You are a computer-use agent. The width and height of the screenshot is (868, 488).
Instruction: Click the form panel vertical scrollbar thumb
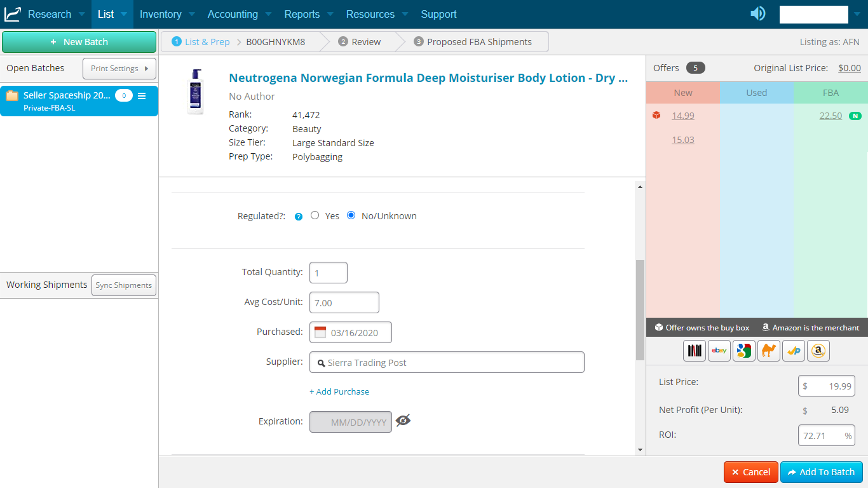640,310
